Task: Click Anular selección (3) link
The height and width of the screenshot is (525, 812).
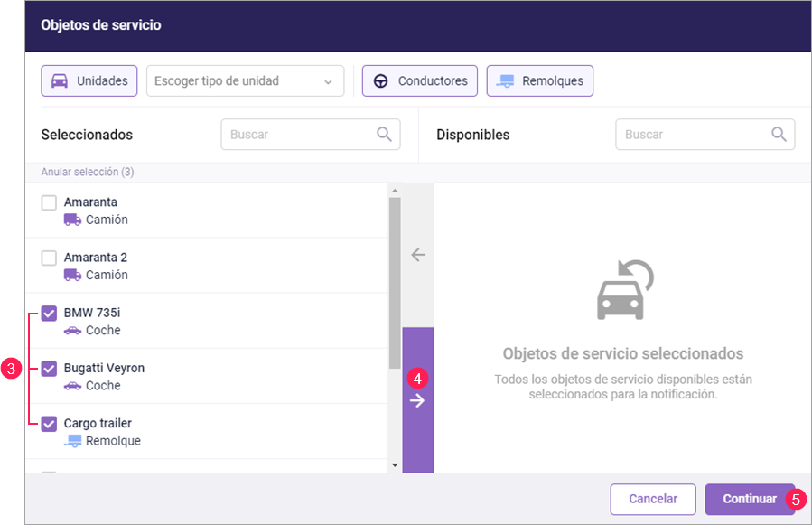Action: click(x=88, y=172)
